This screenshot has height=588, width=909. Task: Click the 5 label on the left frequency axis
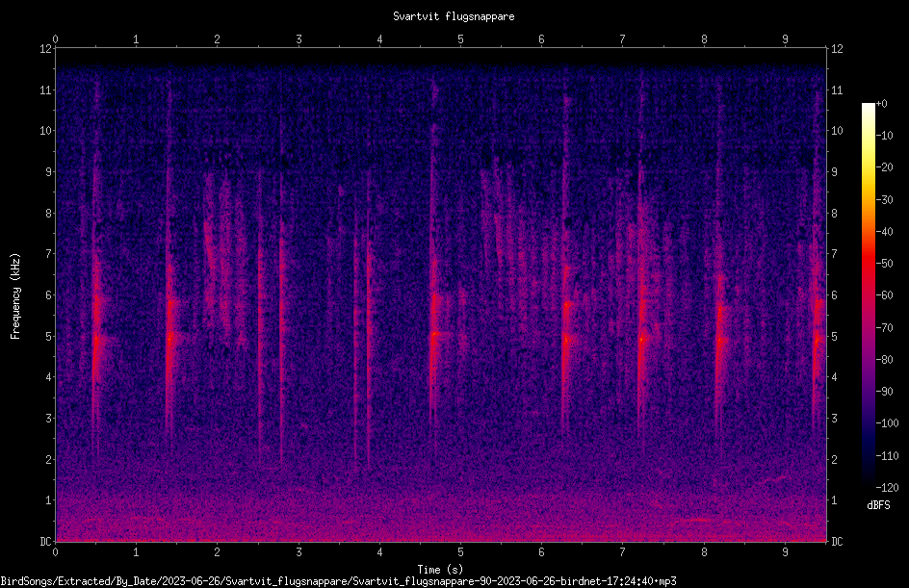[49, 336]
